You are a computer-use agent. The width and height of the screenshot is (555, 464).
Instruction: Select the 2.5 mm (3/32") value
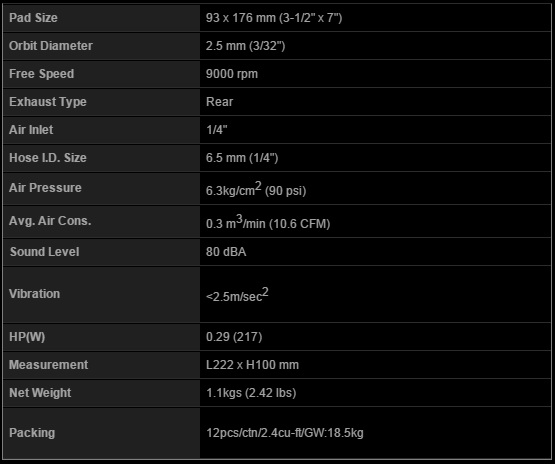click(245, 46)
